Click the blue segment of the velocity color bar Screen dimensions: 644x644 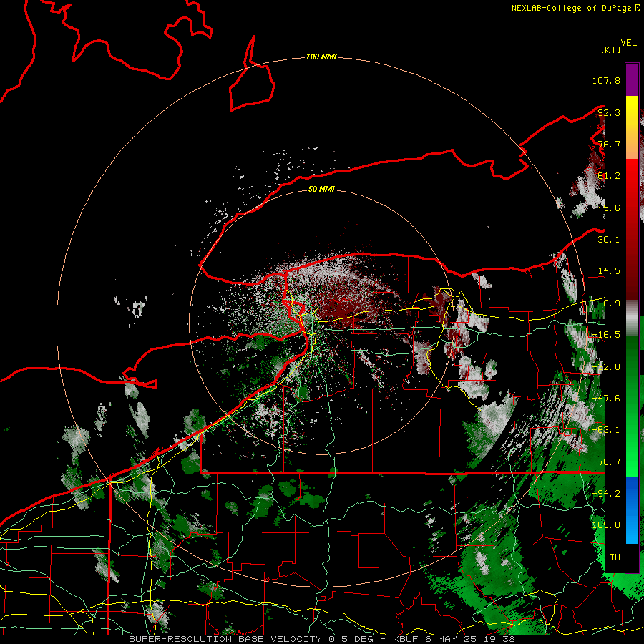pos(632,510)
